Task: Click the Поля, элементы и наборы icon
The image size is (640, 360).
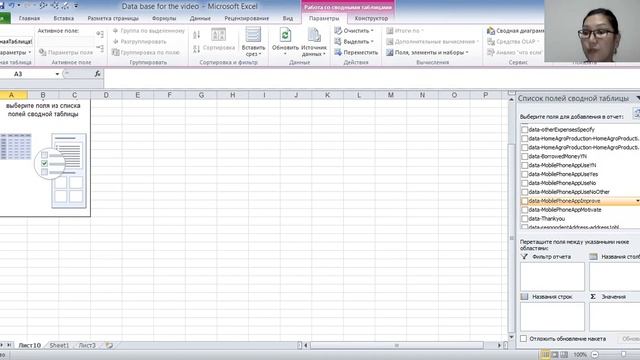Action: [390, 52]
